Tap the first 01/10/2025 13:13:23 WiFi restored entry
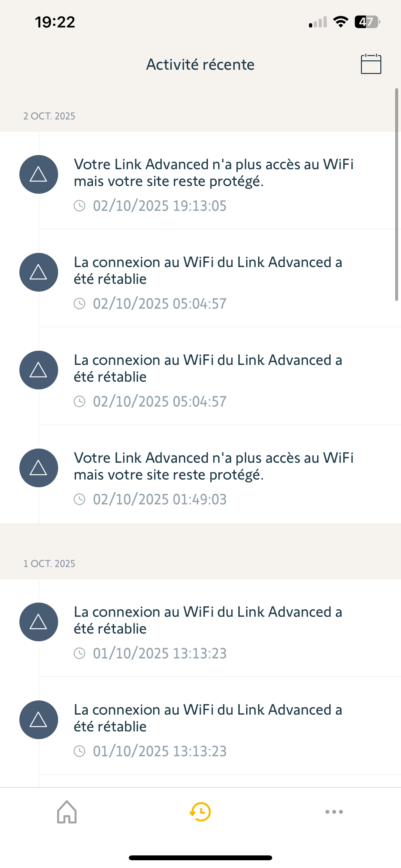Image resolution: width=401 pixels, height=868 pixels. [x=208, y=620]
